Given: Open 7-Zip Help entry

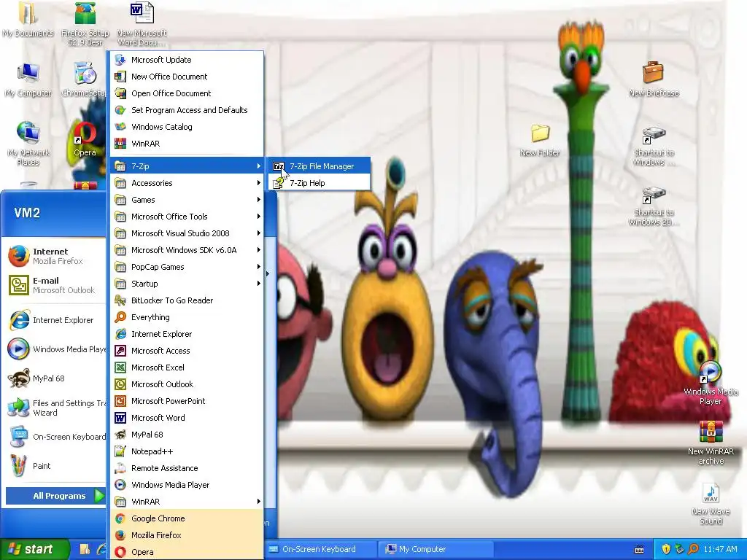Looking at the screenshot, I should pos(320,183).
